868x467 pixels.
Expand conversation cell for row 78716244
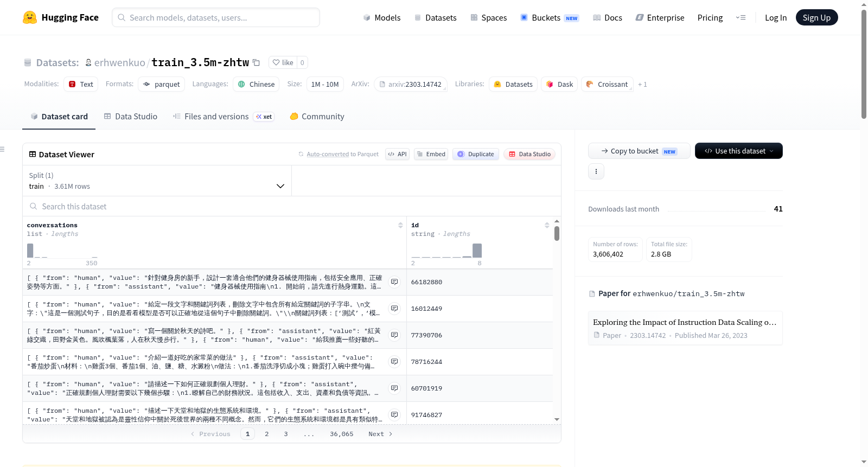click(394, 362)
